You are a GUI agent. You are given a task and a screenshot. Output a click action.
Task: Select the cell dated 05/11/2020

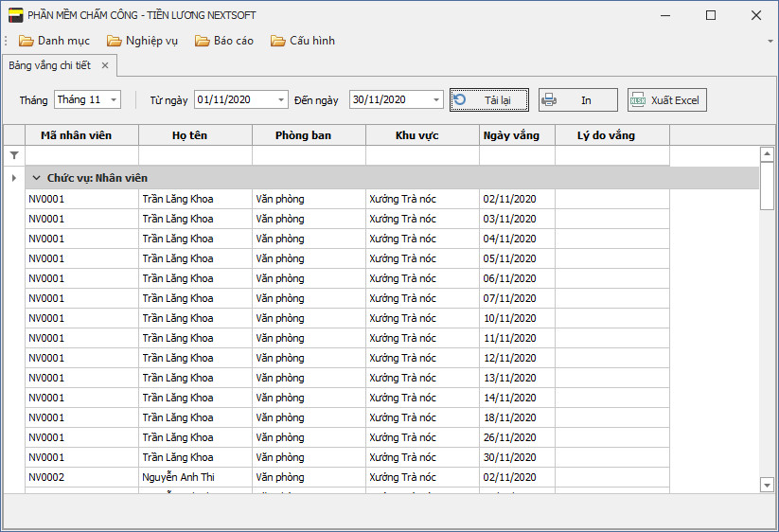[517, 258]
